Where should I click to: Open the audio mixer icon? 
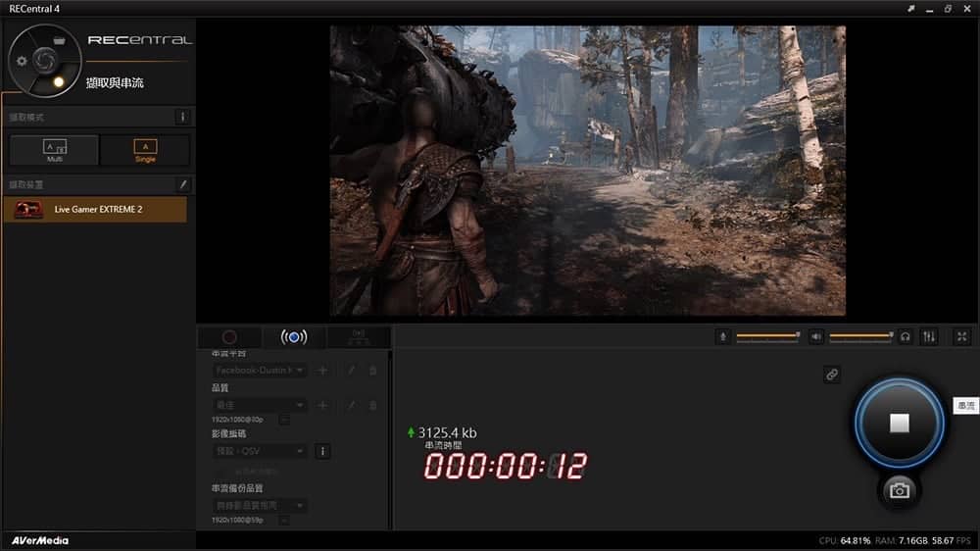929,337
